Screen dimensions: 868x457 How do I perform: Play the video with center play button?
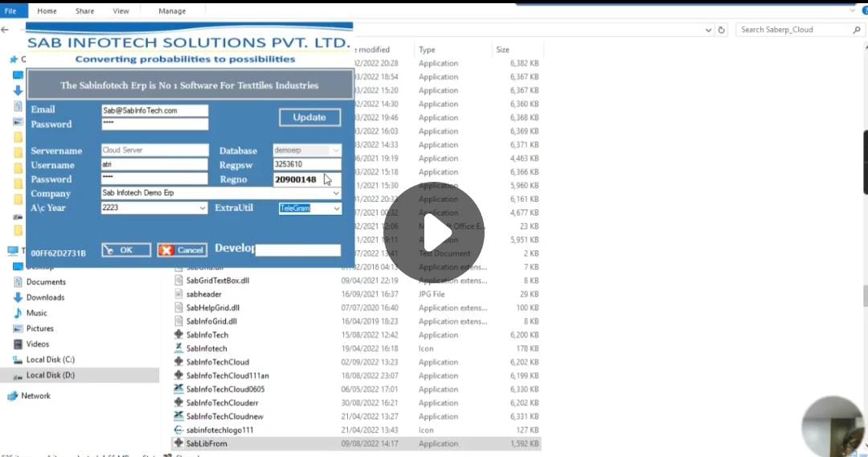434,233
